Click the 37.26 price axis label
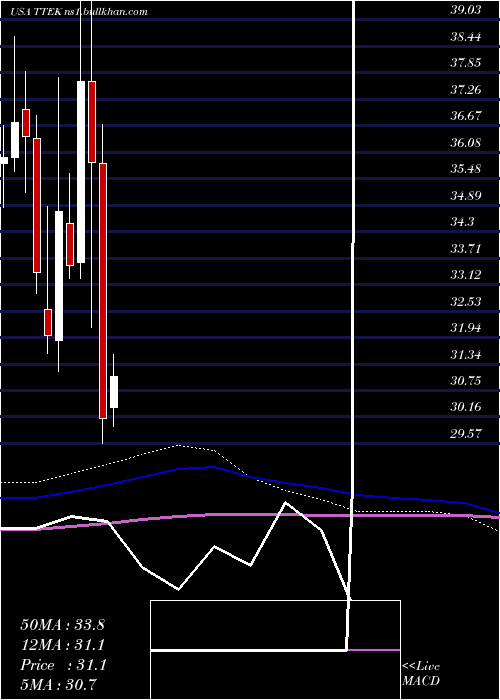 pyautogui.click(x=466, y=90)
